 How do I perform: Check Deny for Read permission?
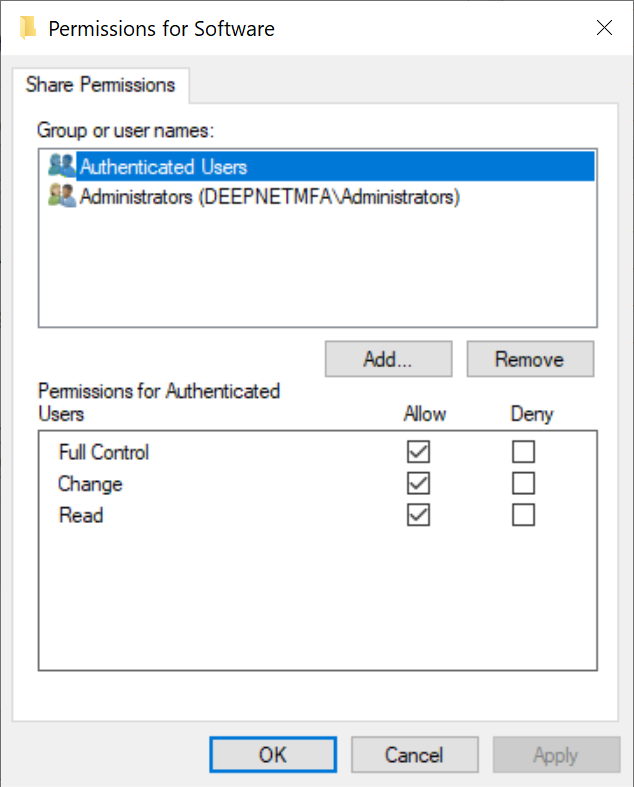(523, 515)
